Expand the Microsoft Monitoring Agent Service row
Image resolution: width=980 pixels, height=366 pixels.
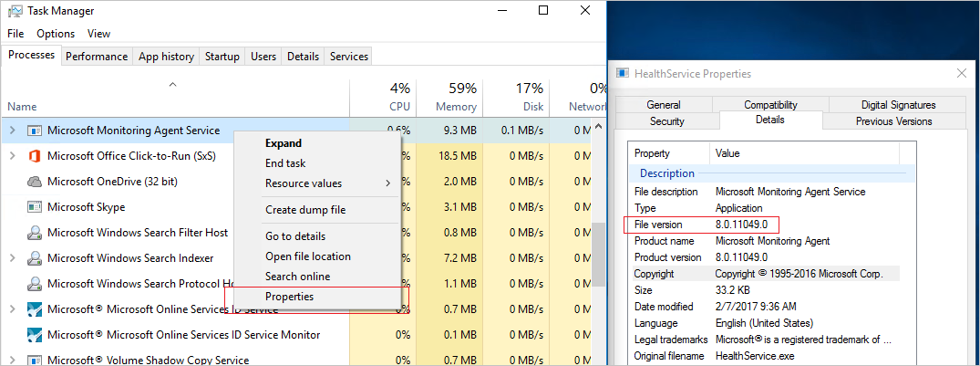coord(13,131)
